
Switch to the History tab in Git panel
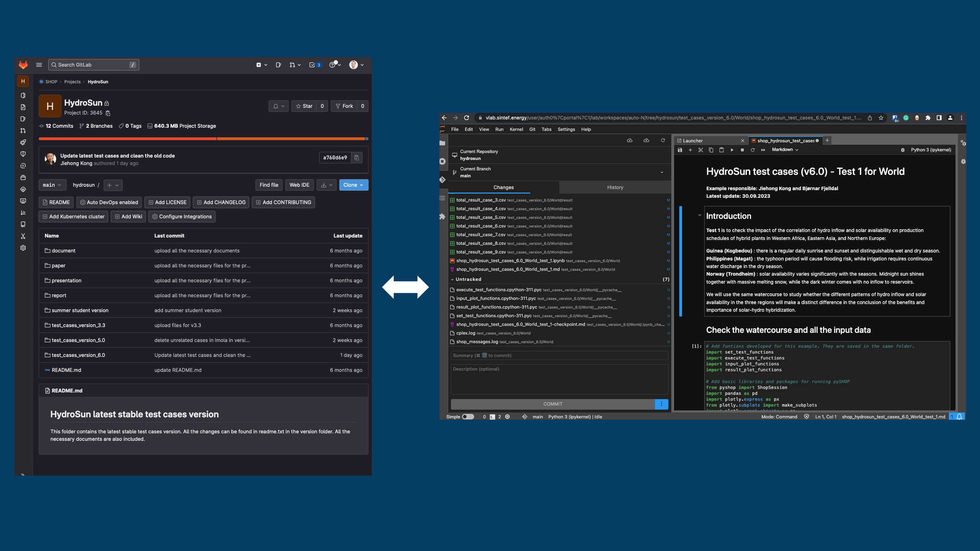(x=615, y=187)
